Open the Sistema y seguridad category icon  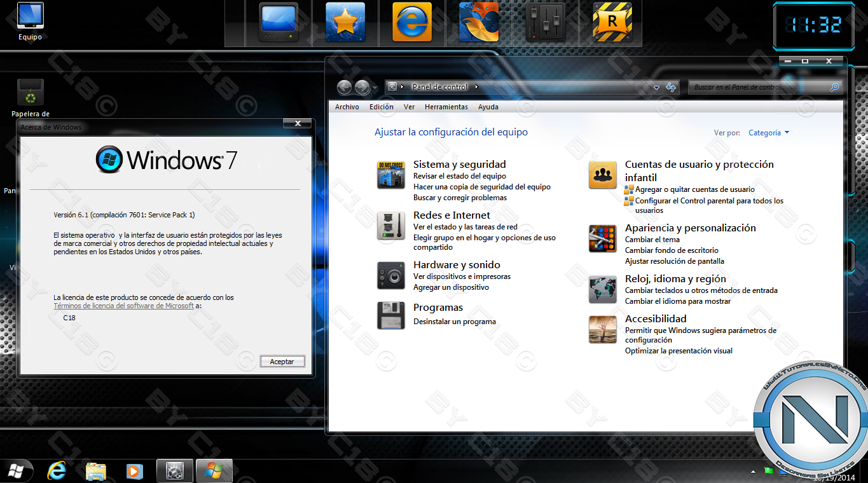tap(391, 175)
